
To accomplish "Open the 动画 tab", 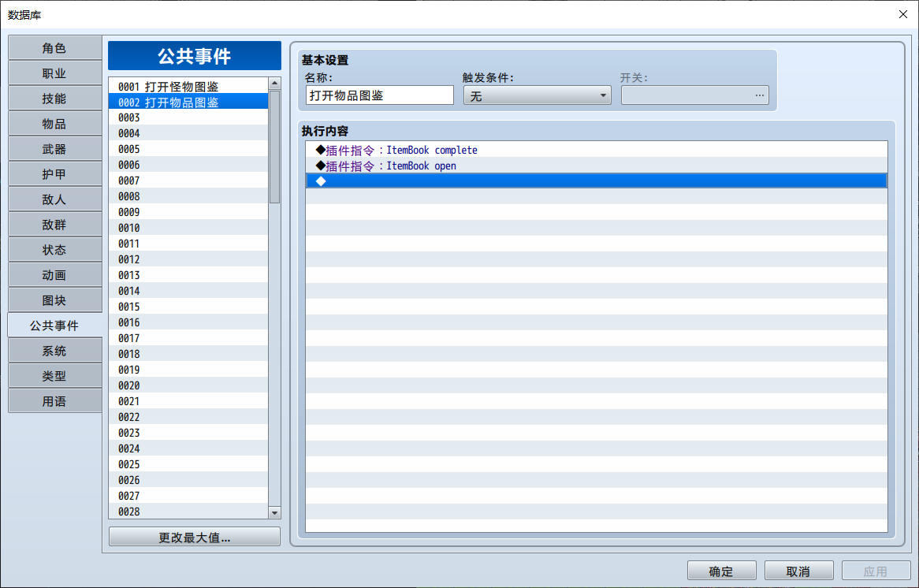I will (x=54, y=275).
